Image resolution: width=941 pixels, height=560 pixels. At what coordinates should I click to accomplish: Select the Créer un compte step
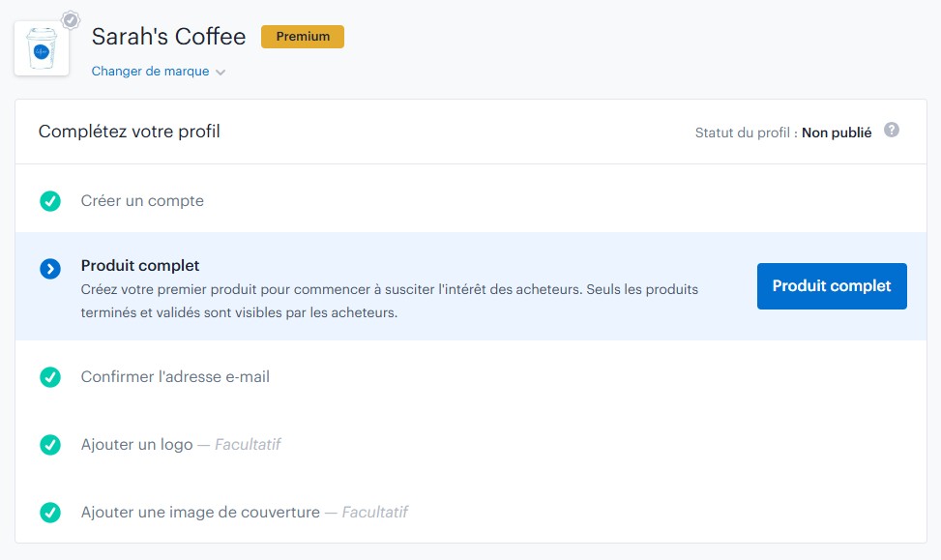tap(142, 201)
